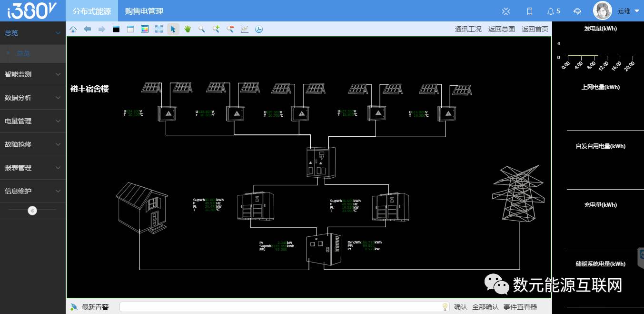Expand the 故障抢修 sidebar section
The width and height of the screenshot is (644, 314).
point(32,144)
